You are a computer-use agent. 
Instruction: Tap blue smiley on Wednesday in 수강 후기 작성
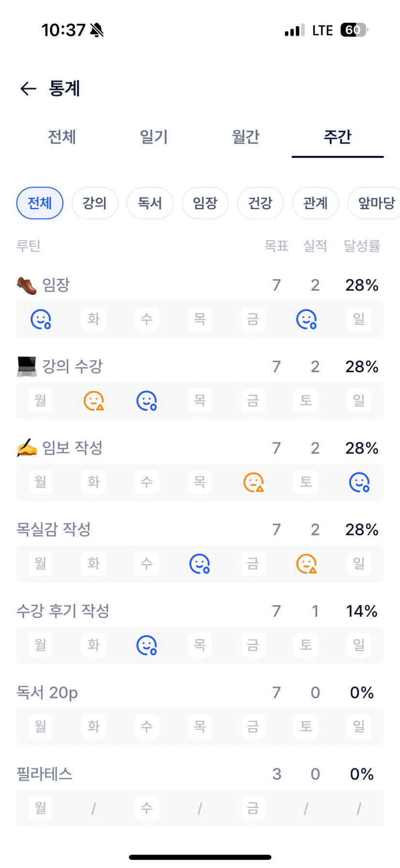147,645
